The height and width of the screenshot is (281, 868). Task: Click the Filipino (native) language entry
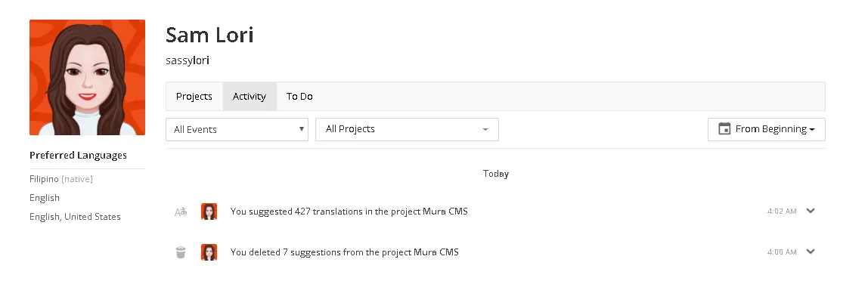click(x=61, y=179)
